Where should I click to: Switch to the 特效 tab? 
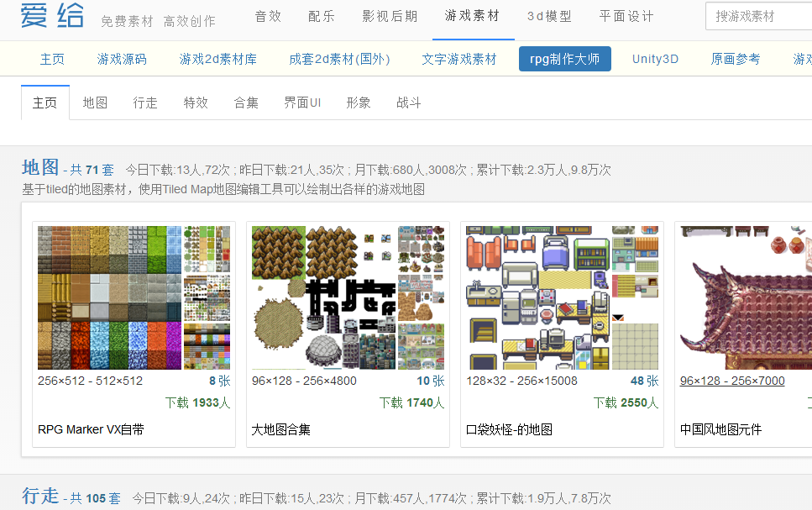coord(196,103)
